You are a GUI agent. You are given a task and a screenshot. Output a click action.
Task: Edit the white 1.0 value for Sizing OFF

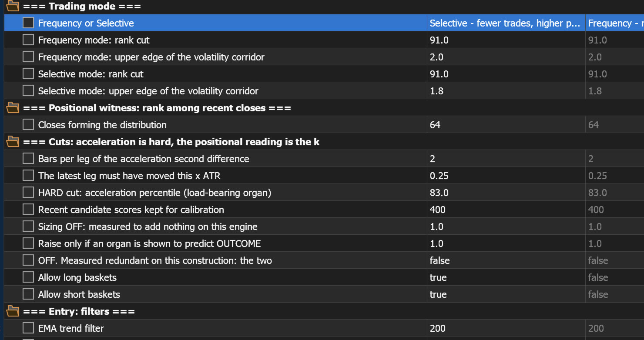[x=506, y=227]
